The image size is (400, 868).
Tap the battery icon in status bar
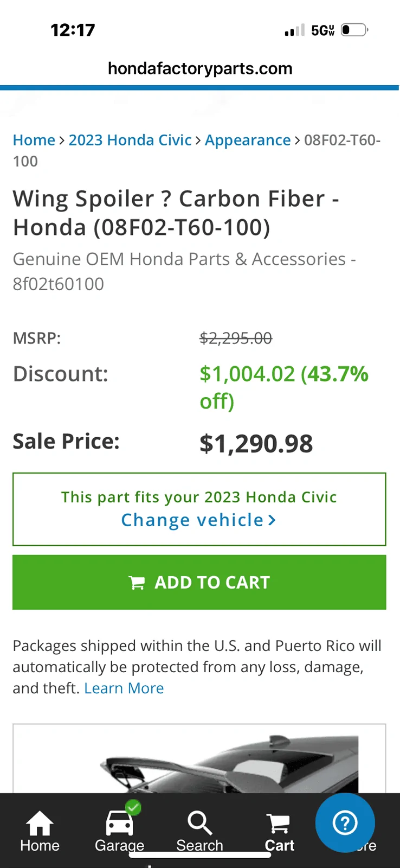tap(354, 30)
